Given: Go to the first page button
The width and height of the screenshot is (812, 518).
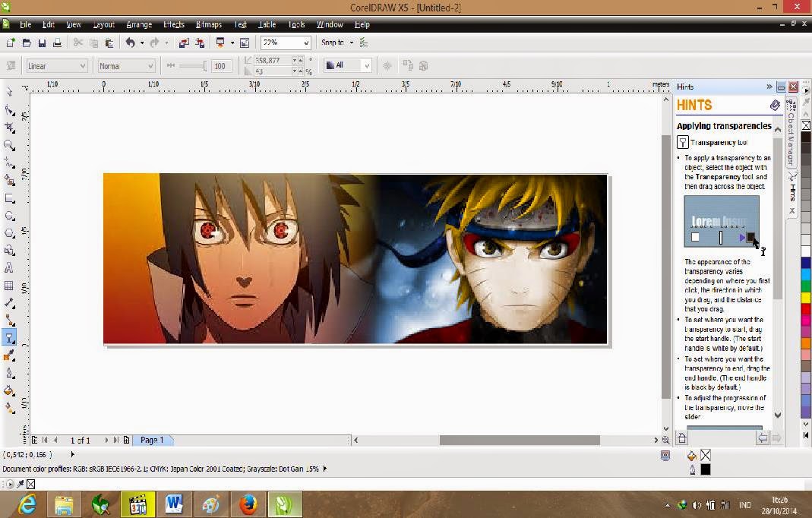Looking at the screenshot, I should pyautogui.click(x=45, y=441).
